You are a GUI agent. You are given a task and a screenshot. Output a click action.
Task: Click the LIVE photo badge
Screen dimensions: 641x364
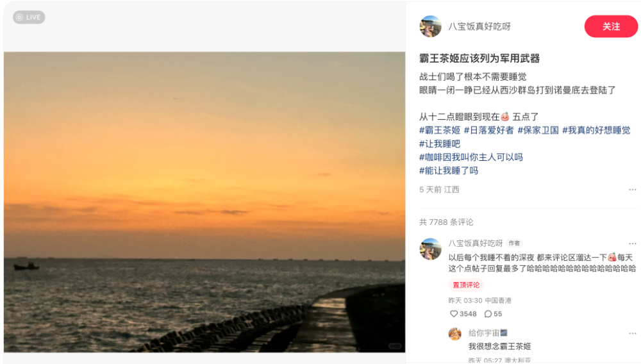29,17
